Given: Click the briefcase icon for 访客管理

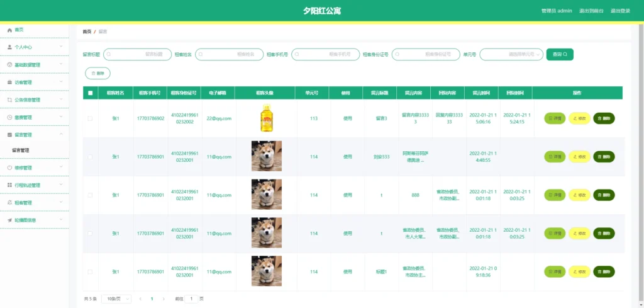Looking at the screenshot, I should [9, 82].
